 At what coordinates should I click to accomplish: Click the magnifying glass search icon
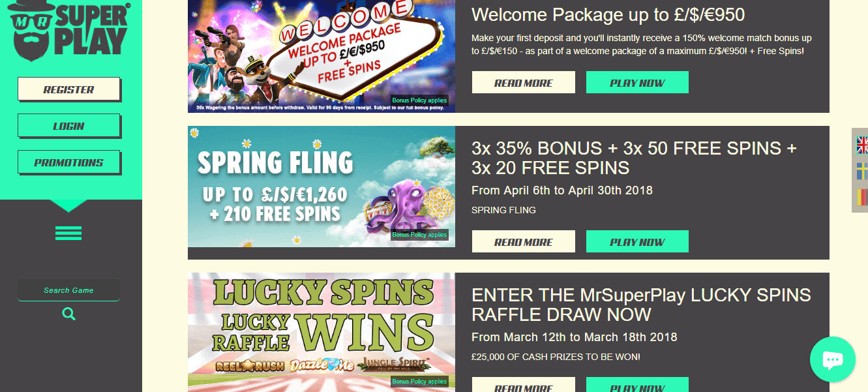point(68,314)
